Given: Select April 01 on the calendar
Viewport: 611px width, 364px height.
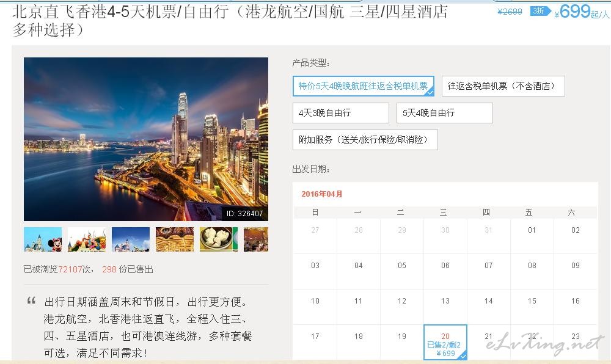Looking at the screenshot, I should (x=532, y=230).
